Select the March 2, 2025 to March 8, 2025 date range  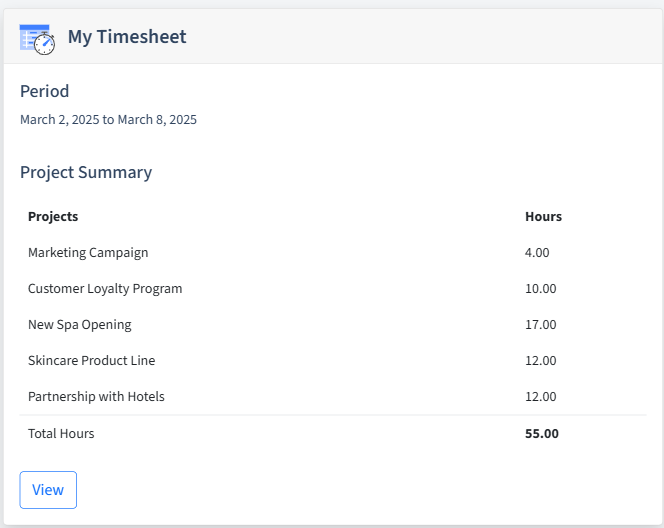click(108, 119)
